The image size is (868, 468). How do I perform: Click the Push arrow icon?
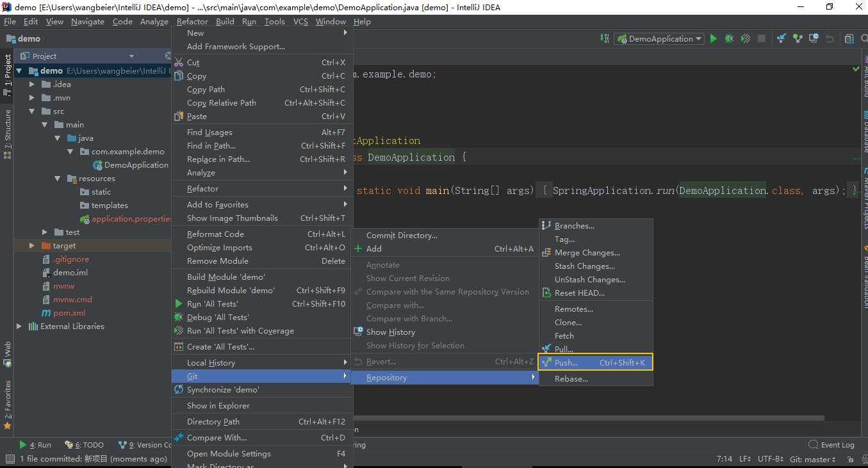pos(546,362)
